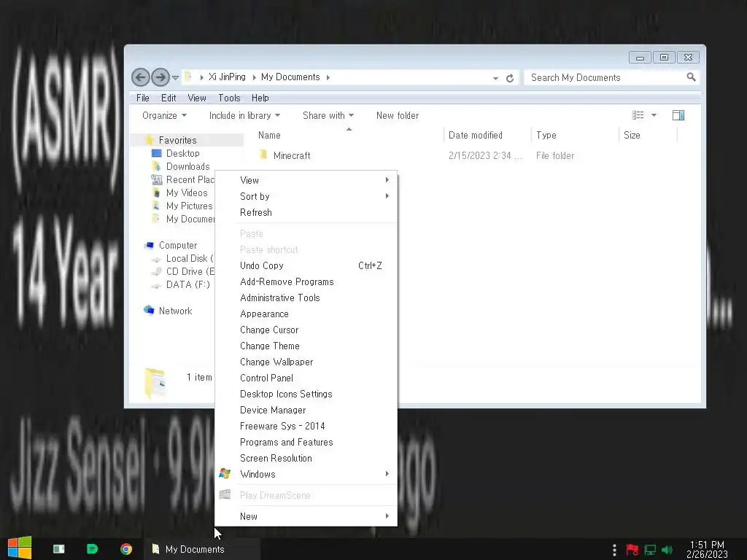Open the DATA (F:) drive
Image resolution: width=747 pixels, height=560 pixels.
pos(187,285)
